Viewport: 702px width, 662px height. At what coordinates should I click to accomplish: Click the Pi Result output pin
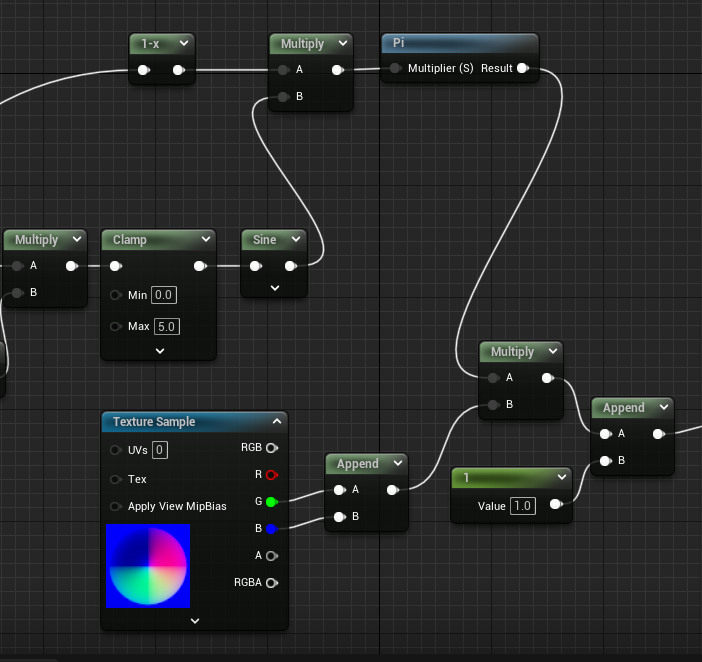pos(523,68)
